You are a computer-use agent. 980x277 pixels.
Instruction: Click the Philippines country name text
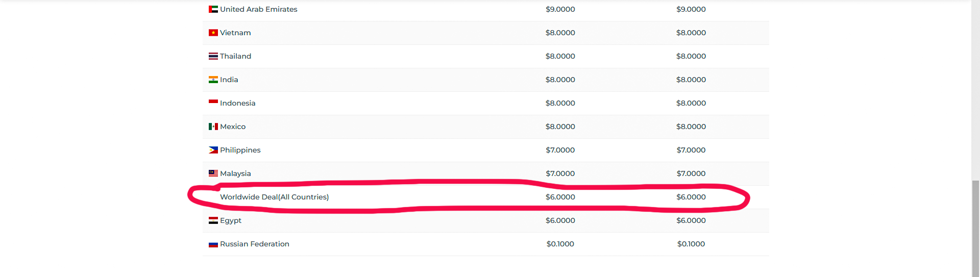click(240, 150)
